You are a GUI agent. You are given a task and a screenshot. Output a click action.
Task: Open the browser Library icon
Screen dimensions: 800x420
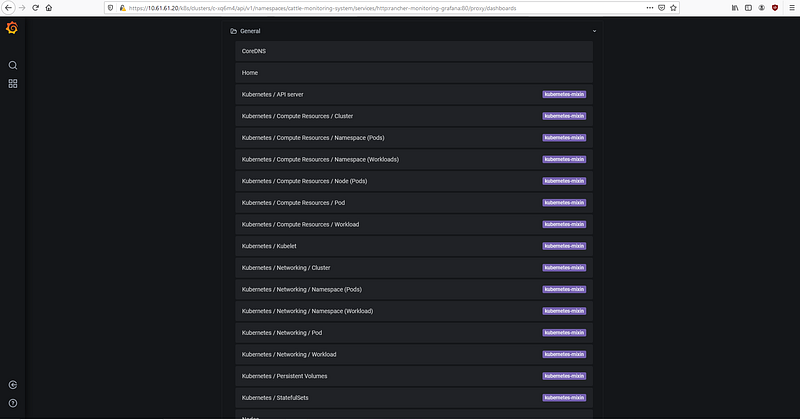point(735,8)
